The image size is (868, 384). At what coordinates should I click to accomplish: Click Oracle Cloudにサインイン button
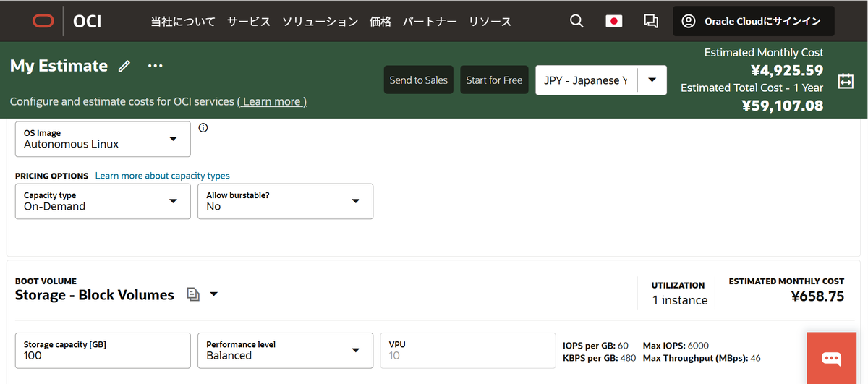click(x=754, y=21)
